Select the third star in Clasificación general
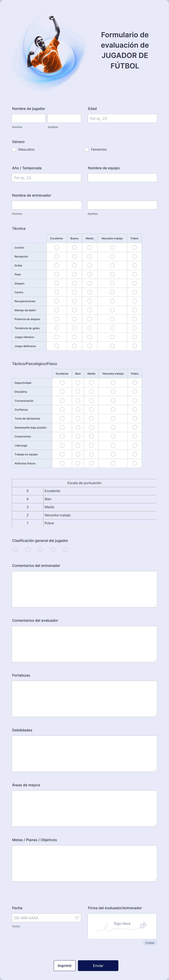Screen dimensions: 169x980 click(41, 549)
